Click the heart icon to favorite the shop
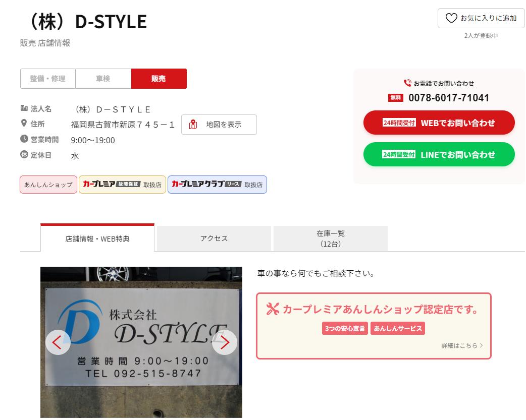The width and height of the screenshot is (526, 420). 451,18
